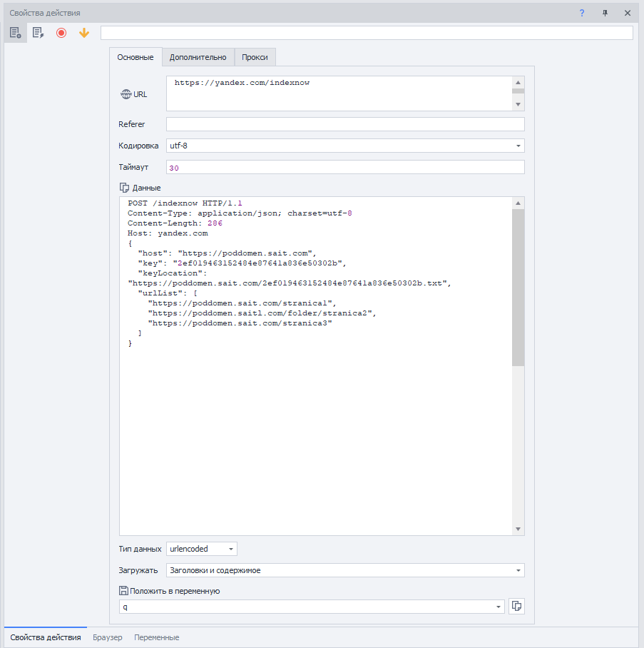Open help with the question mark icon

[582, 13]
